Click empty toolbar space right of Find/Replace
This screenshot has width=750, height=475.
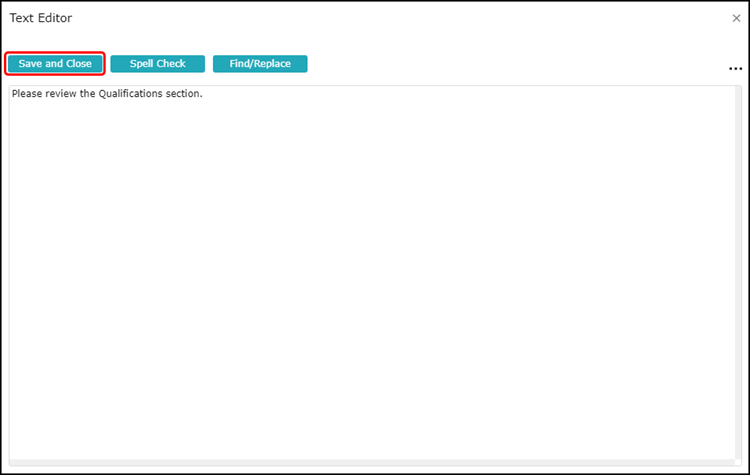[500, 64]
